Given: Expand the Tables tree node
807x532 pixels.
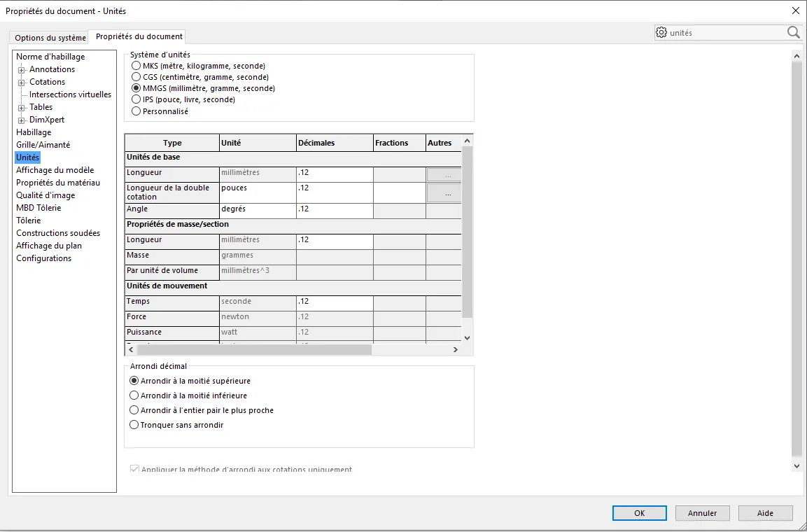Looking at the screenshot, I should (x=21, y=108).
